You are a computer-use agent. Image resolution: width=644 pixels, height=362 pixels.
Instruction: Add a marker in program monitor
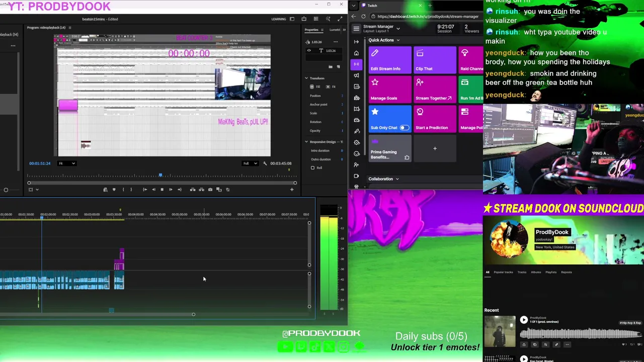click(114, 190)
